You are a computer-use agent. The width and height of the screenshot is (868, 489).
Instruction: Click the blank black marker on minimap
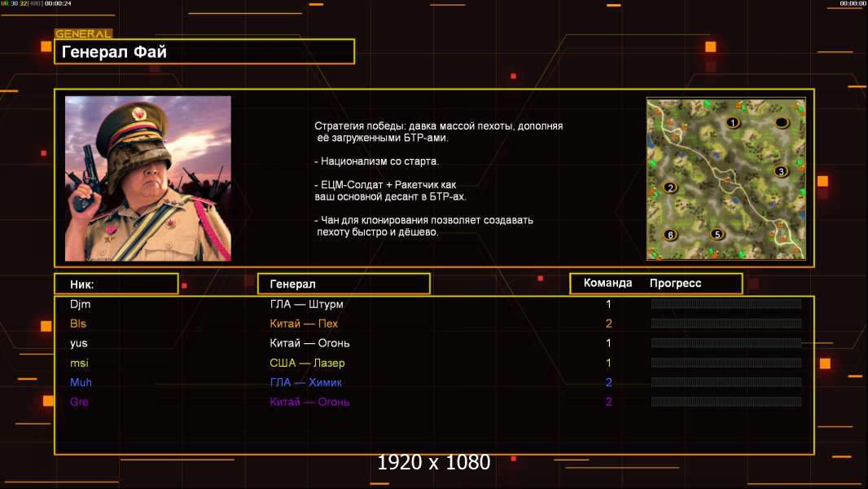pos(782,122)
